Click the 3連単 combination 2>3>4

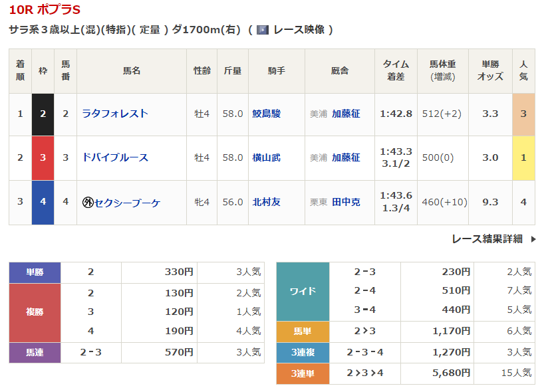(x=365, y=373)
